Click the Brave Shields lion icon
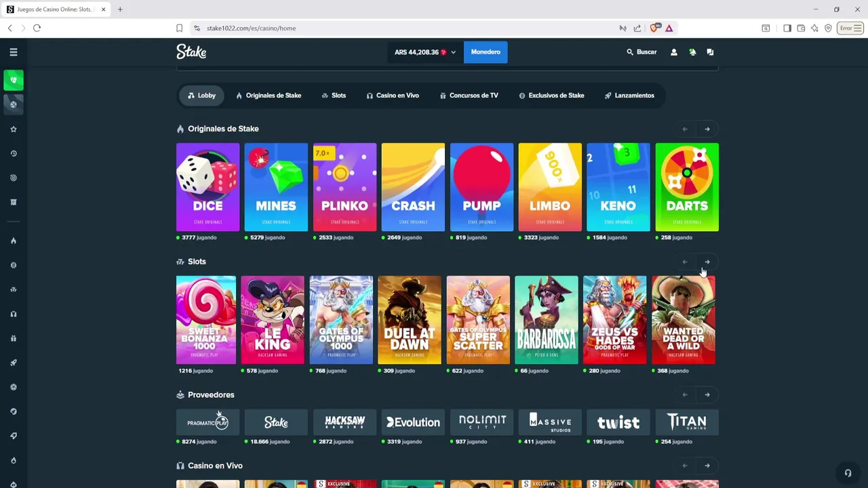The image size is (868, 488). coord(654,28)
